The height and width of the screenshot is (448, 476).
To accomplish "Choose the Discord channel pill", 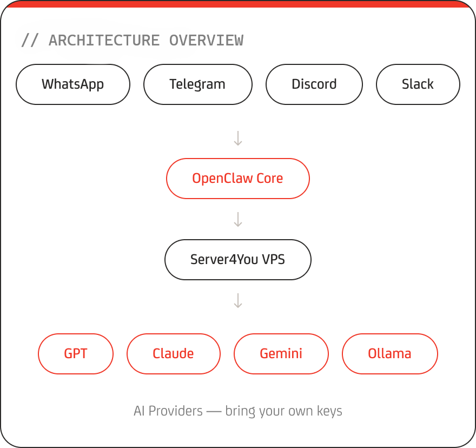I will coord(314,84).
